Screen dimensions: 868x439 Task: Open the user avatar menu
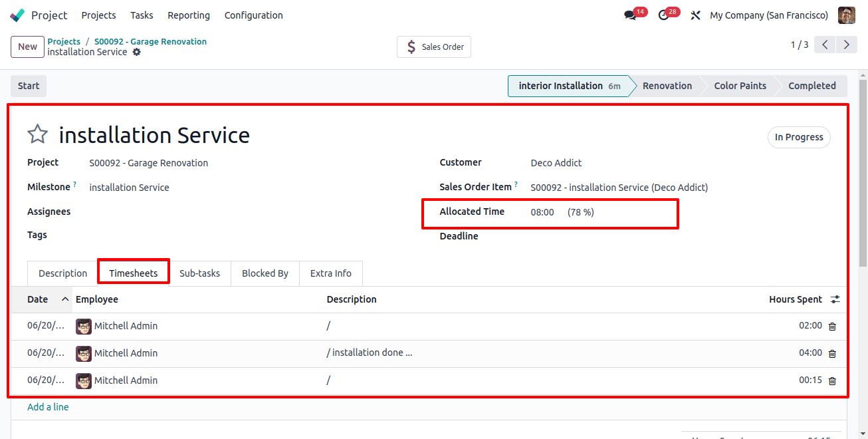(846, 15)
